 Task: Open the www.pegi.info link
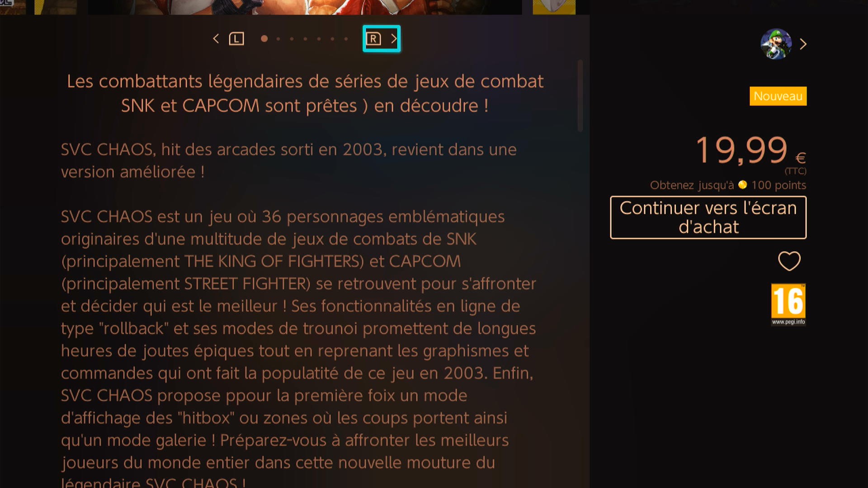(x=788, y=322)
